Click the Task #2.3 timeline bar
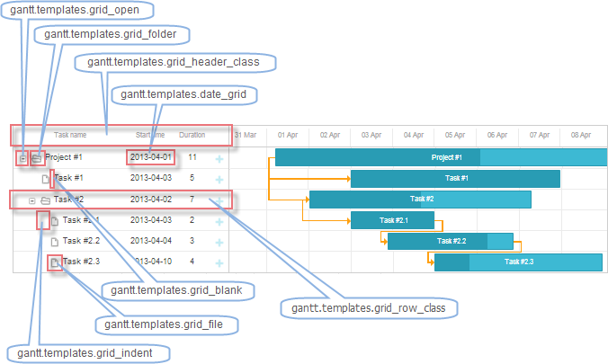 [518, 262]
